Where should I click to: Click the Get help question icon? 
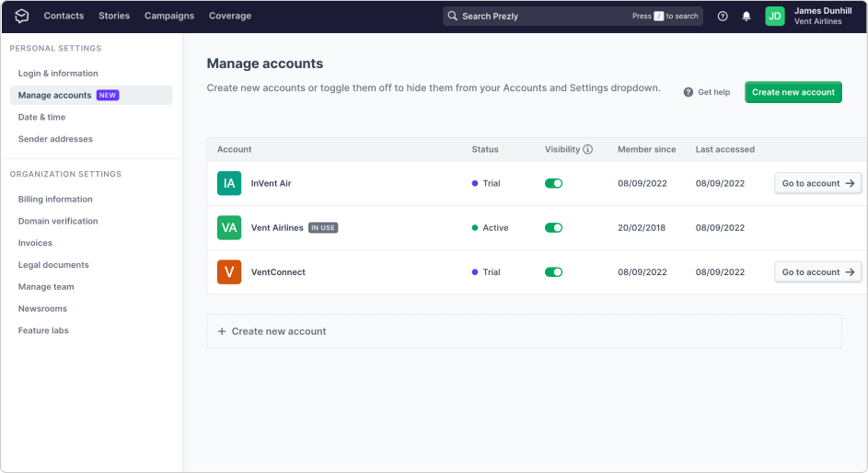[689, 92]
